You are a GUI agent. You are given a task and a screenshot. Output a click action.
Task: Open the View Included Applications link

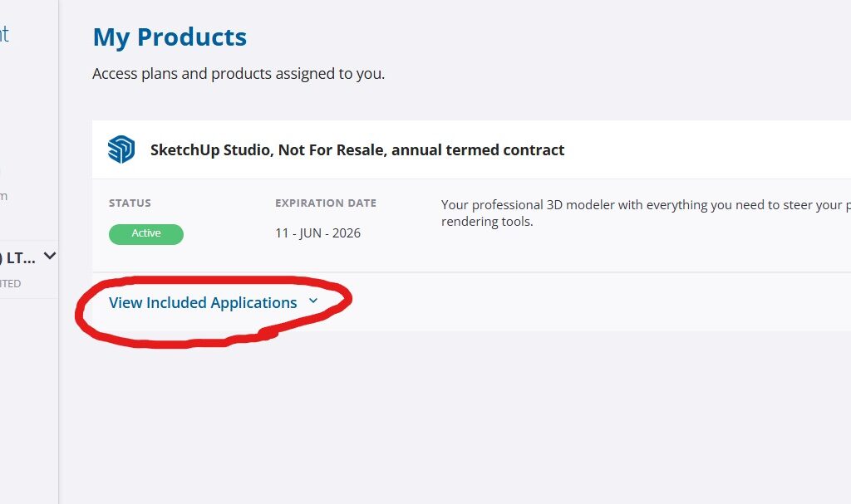[x=203, y=303]
